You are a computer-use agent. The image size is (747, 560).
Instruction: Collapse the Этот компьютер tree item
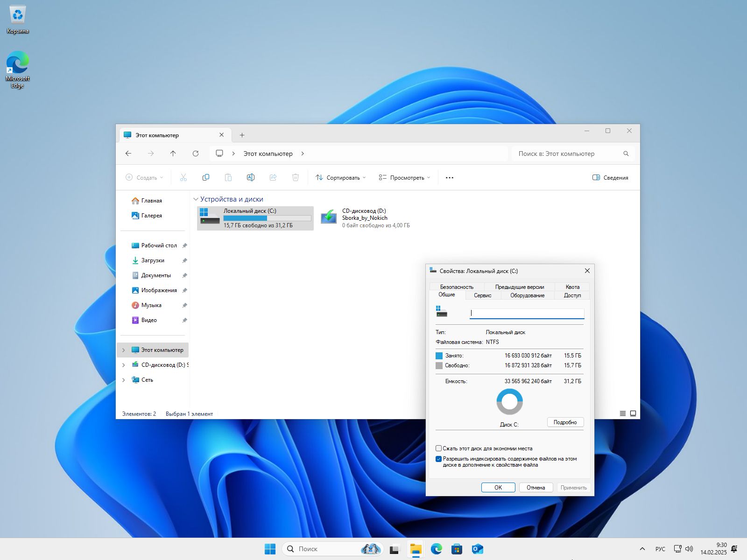point(123,350)
